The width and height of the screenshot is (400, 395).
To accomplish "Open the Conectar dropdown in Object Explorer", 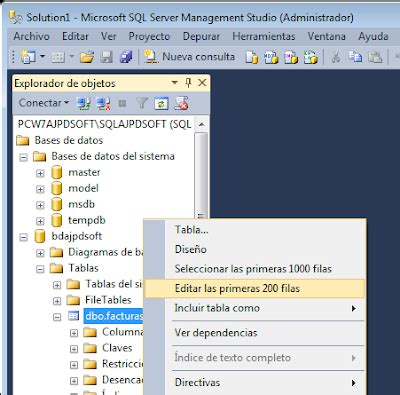I will point(44,103).
